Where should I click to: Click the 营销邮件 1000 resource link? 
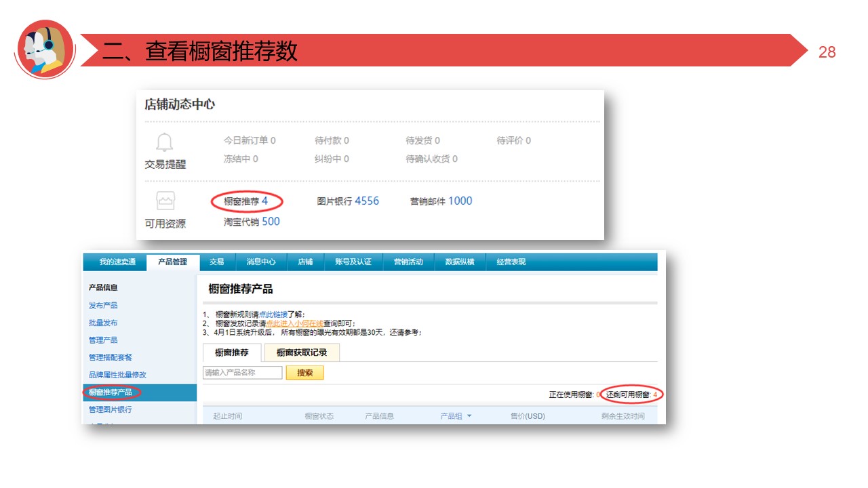click(441, 201)
